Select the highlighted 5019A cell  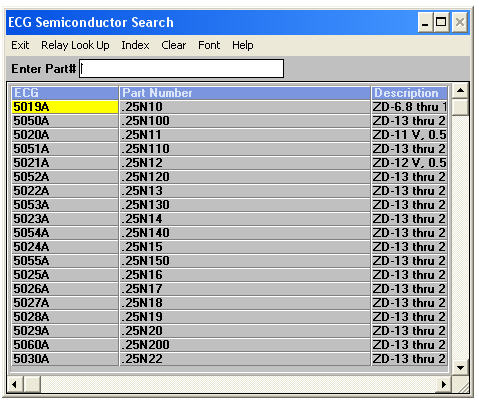(65, 107)
